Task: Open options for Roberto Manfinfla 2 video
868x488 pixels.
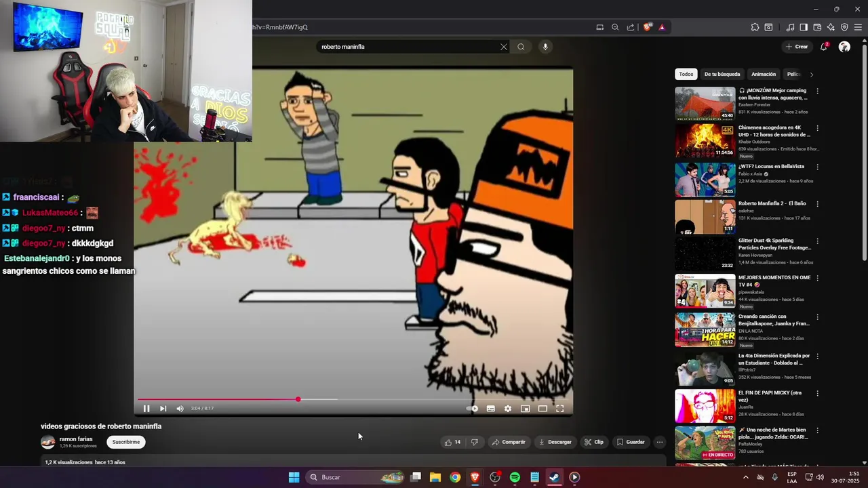Action: tap(817, 204)
